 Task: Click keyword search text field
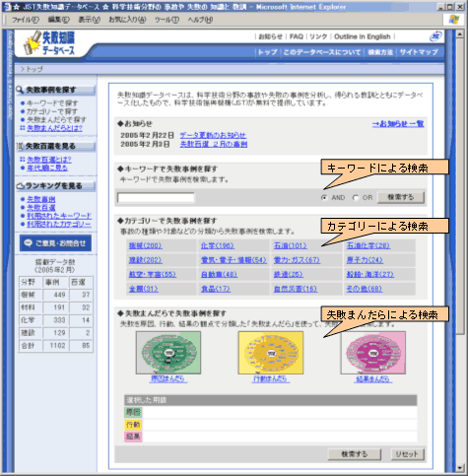(x=156, y=198)
